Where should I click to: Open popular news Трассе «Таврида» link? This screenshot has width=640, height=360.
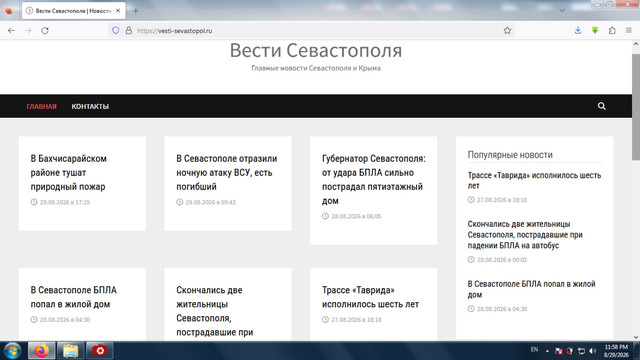pos(534,180)
